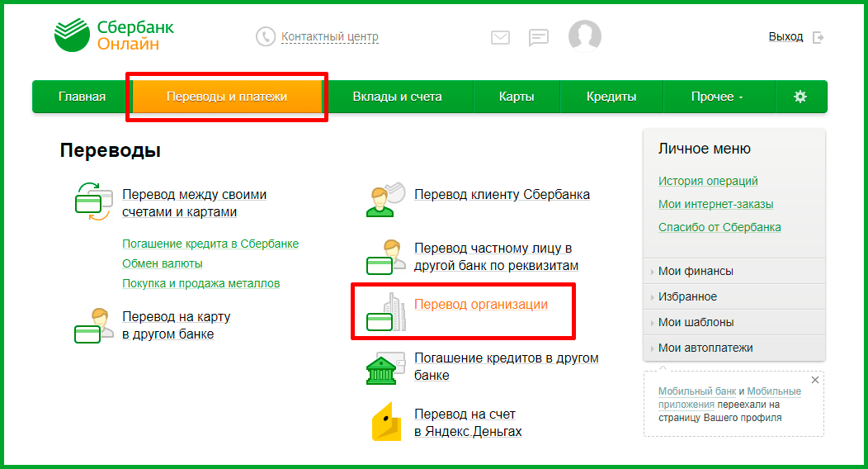
Task: Open the mail envelope icon
Action: [x=501, y=37]
